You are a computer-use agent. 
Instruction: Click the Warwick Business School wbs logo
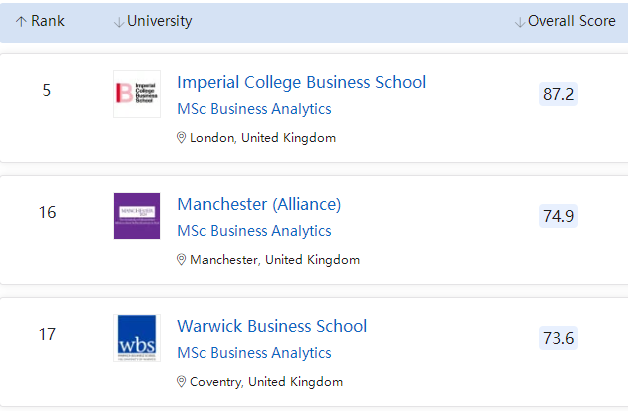coord(137,338)
